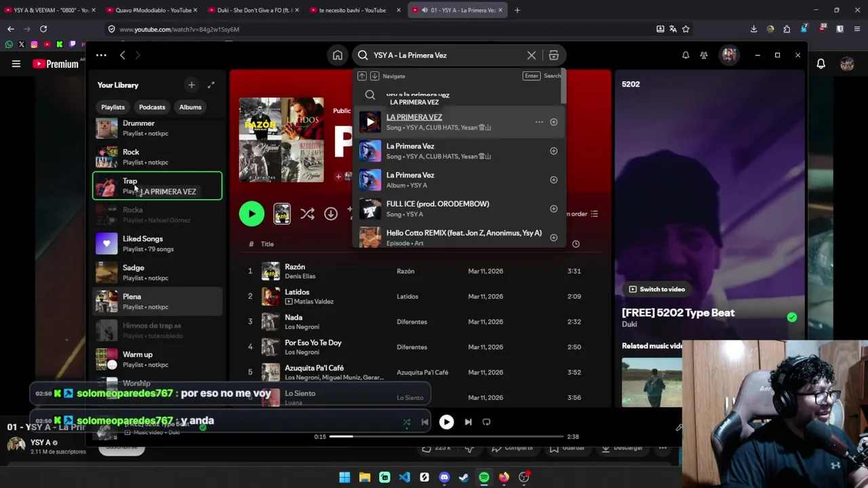Toggle repeat in the player bar
The image size is (868, 488).
[x=486, y=422]
